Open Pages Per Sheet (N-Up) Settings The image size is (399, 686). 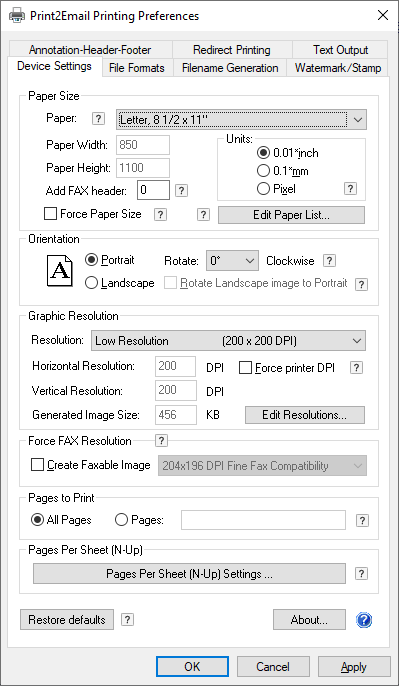[189, 574]
